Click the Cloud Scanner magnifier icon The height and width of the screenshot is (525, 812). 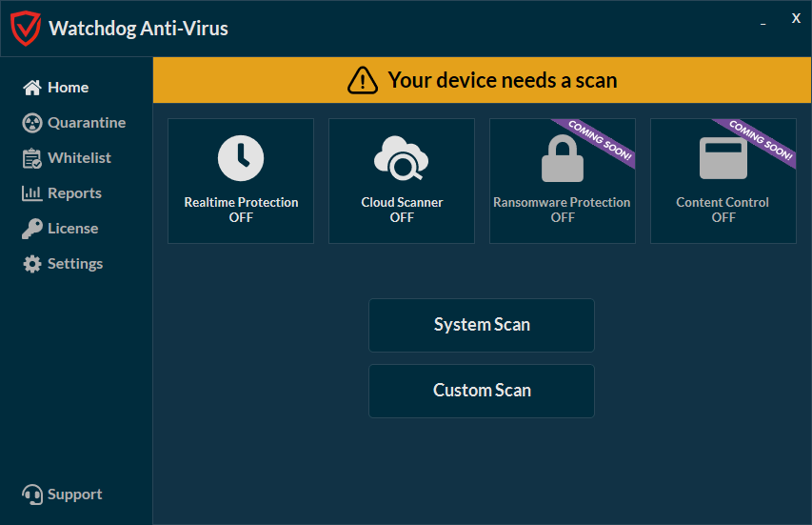pos(402,158)
